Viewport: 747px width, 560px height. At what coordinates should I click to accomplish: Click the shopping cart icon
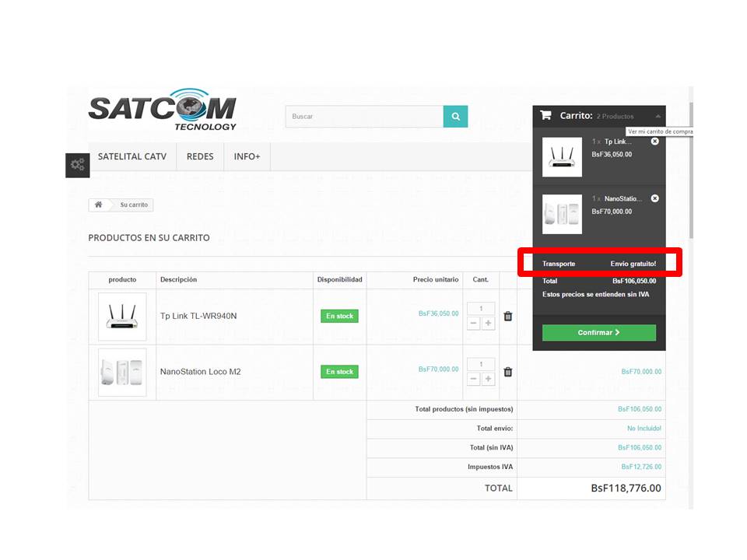pyautogui.click(x=546, y=115)
